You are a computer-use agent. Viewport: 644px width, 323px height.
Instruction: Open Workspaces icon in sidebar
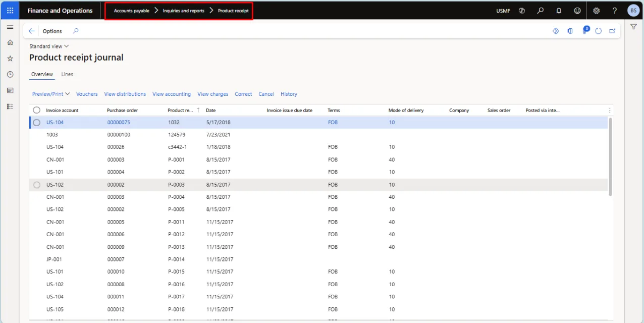[x=10, y=90]
